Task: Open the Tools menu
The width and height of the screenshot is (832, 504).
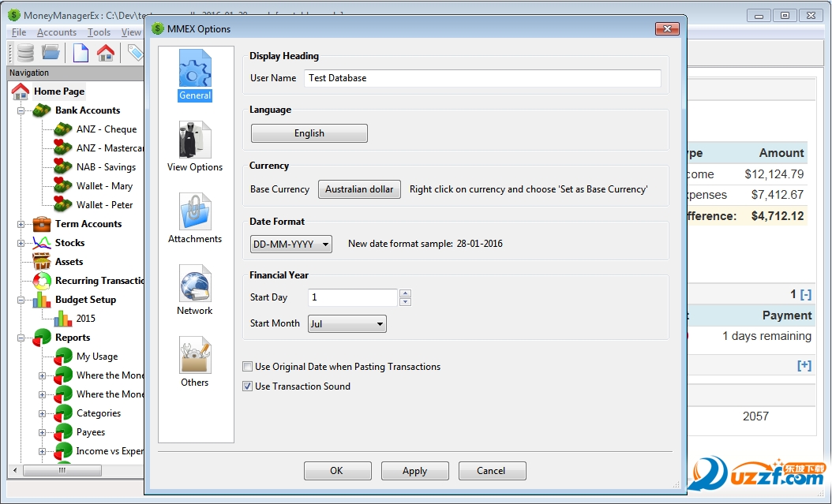Action: (99, 32)
